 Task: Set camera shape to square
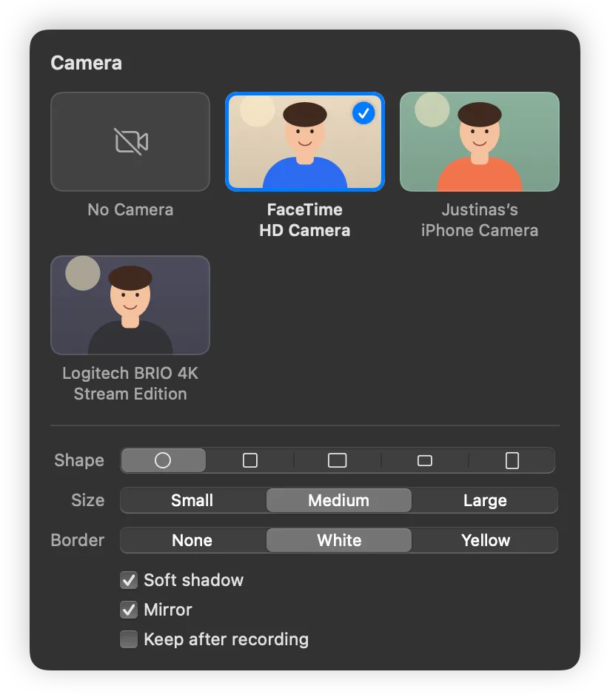click(x=250, y=460)
